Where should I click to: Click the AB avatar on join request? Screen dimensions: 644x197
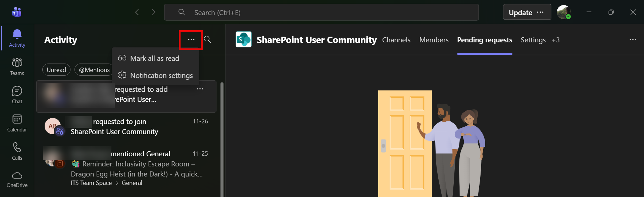[x=53, y=126]
